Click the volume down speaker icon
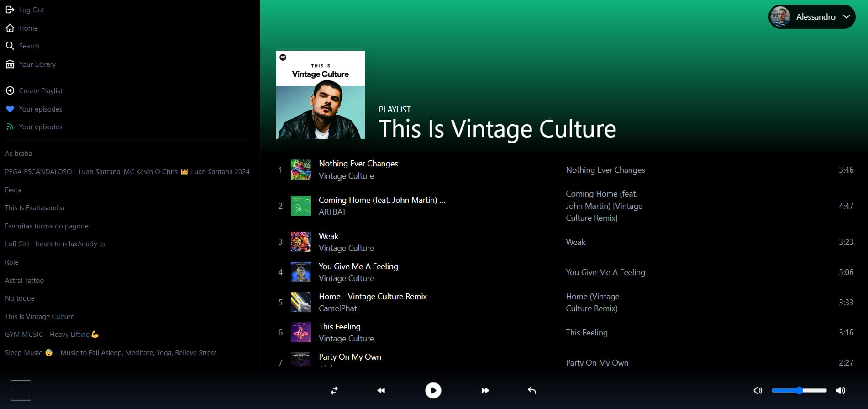Screen dimensions: 868x409 point(758,390)
